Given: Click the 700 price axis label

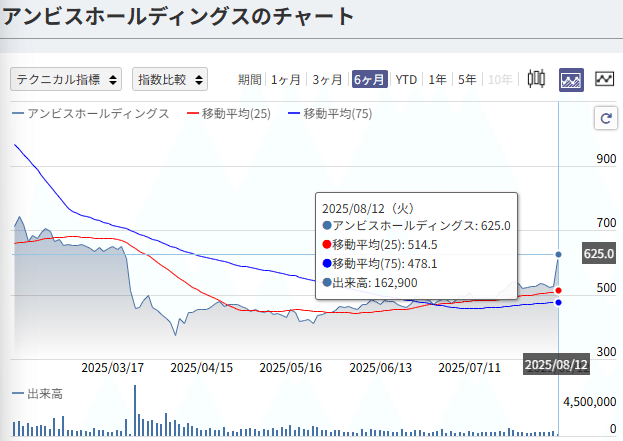Looking at the screenshot, I should coord(606,223).
